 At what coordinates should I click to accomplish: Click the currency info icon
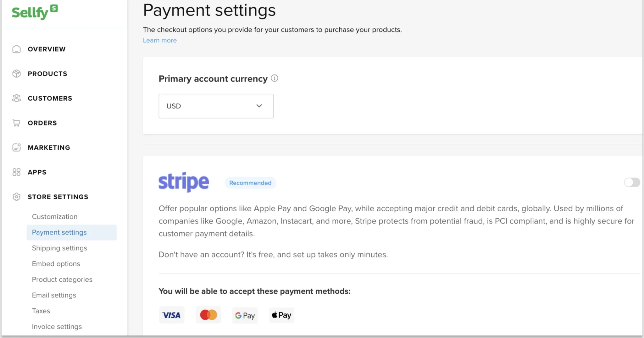275,78
